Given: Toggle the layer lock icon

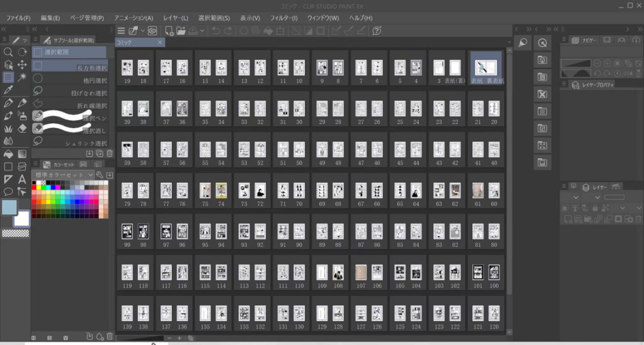Looking at the screenshot, I should (595, 208).
